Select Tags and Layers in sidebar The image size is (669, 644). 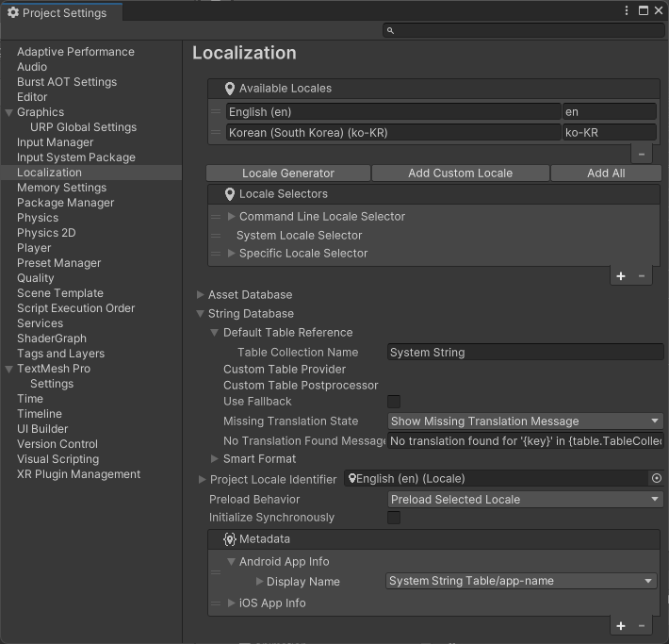click(x=60, y=354)
